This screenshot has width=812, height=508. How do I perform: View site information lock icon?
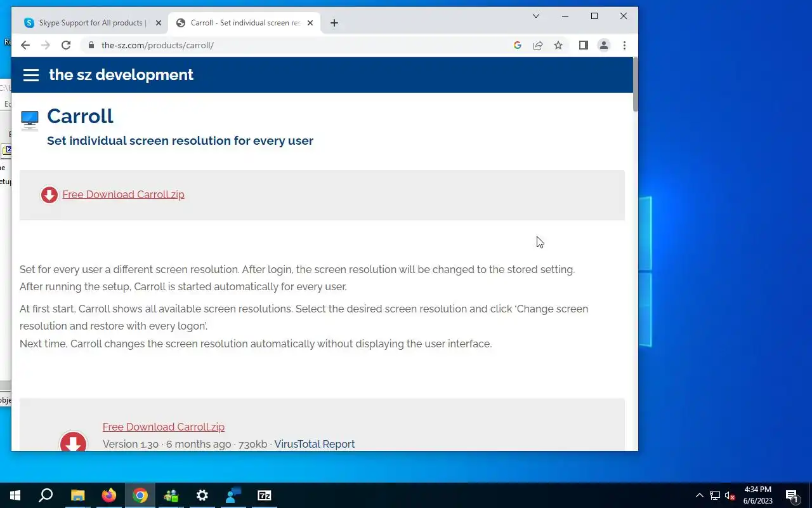pyautogui.click(x=91, y=45)
